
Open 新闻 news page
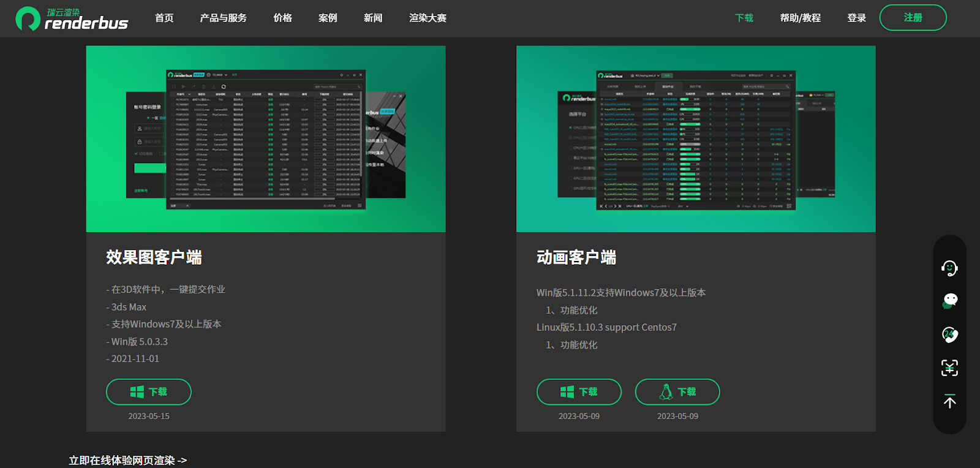coord(373,18)
